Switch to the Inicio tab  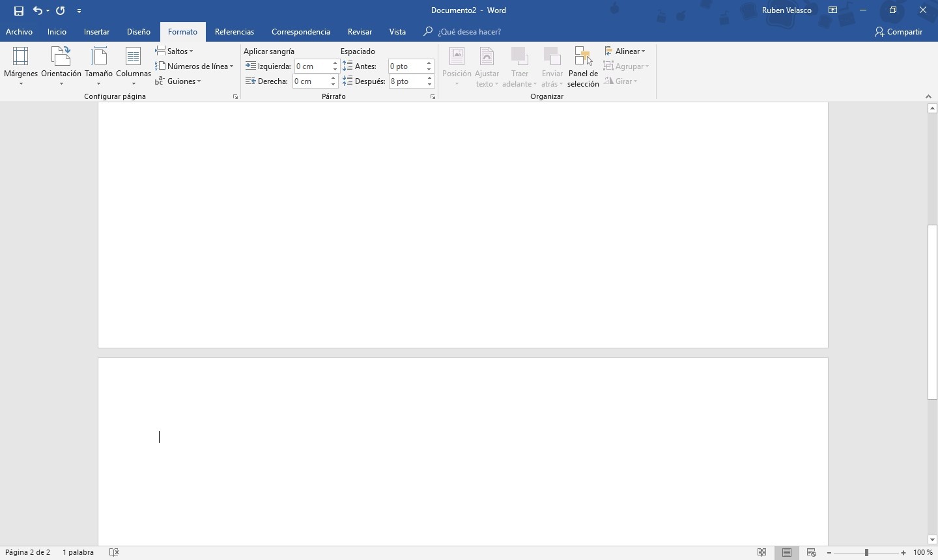[x=57, y=31]
